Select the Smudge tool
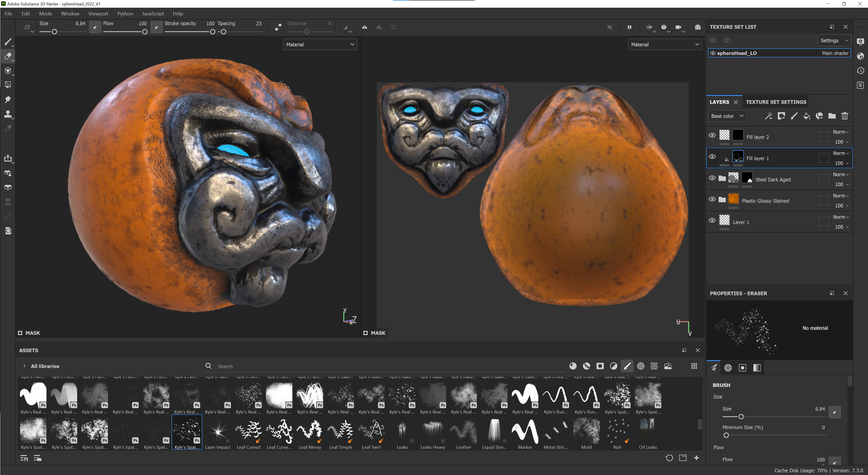This screenshot has height=475, width=868. click(7, 100)
